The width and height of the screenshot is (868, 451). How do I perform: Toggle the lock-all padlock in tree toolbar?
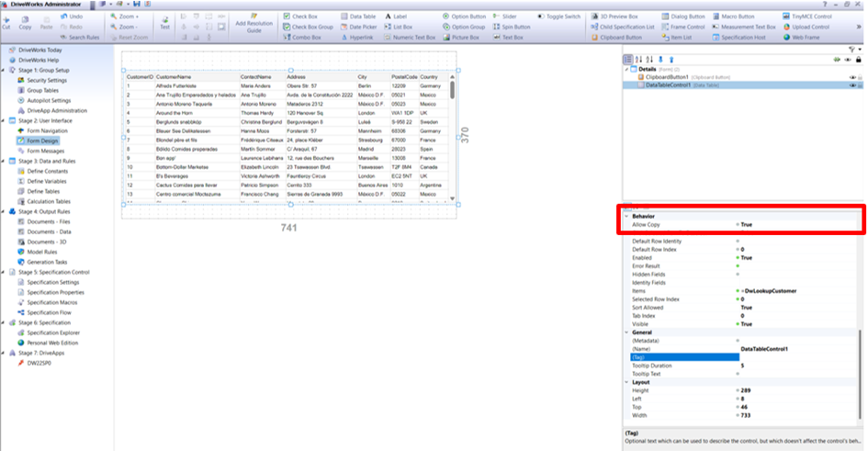point(859,59)
